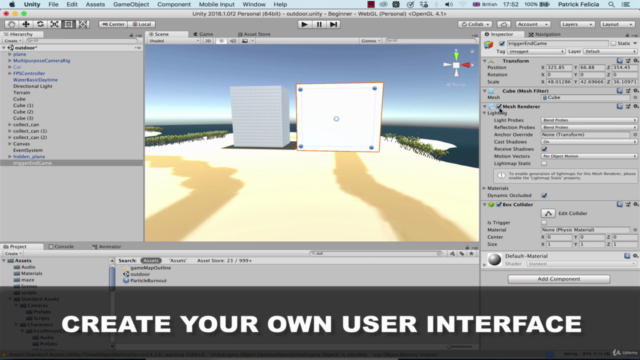Click the macOS volume icon

(449, 4)
